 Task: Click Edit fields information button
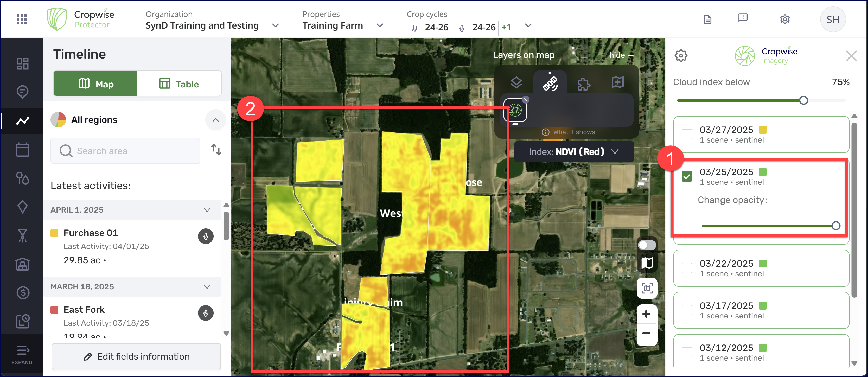click(x=136, y=356)
